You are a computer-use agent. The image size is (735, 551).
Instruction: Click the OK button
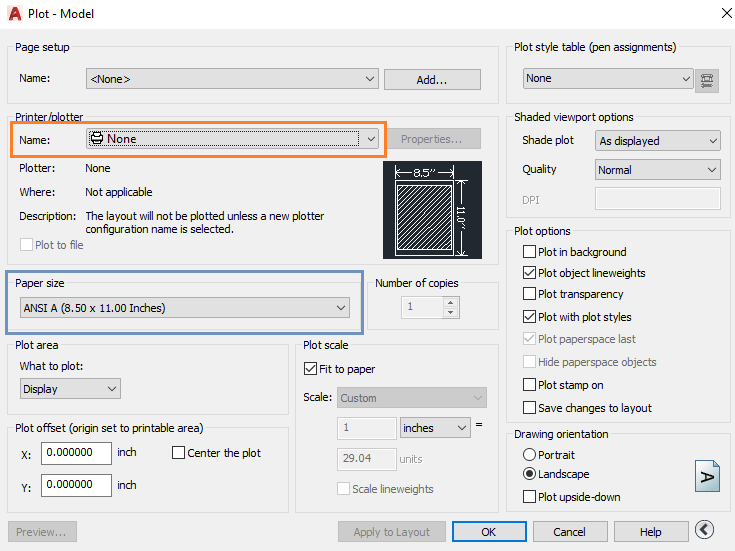[489, 532]
